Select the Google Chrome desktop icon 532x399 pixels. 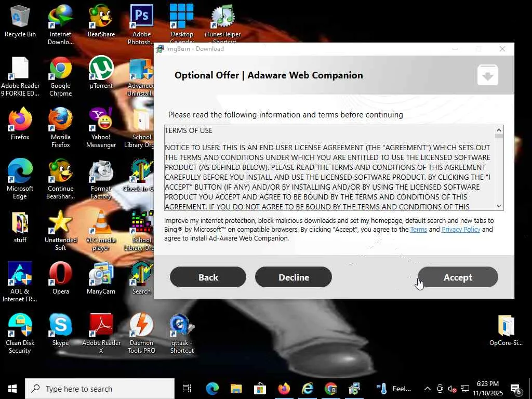60,76
